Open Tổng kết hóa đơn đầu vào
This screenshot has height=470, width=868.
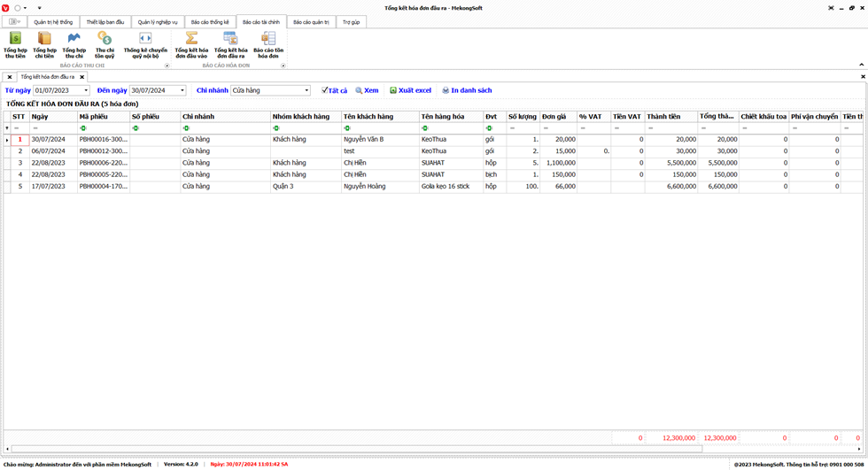[191, 44]
